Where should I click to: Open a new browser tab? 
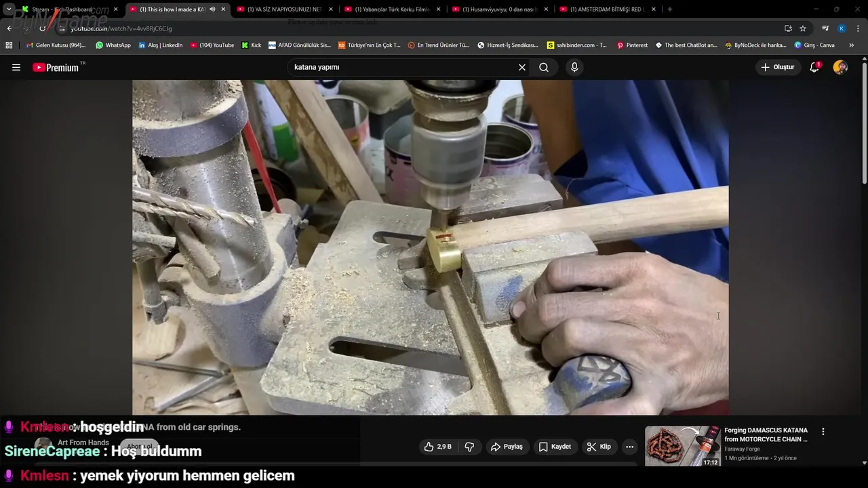[x=670, y=9]
